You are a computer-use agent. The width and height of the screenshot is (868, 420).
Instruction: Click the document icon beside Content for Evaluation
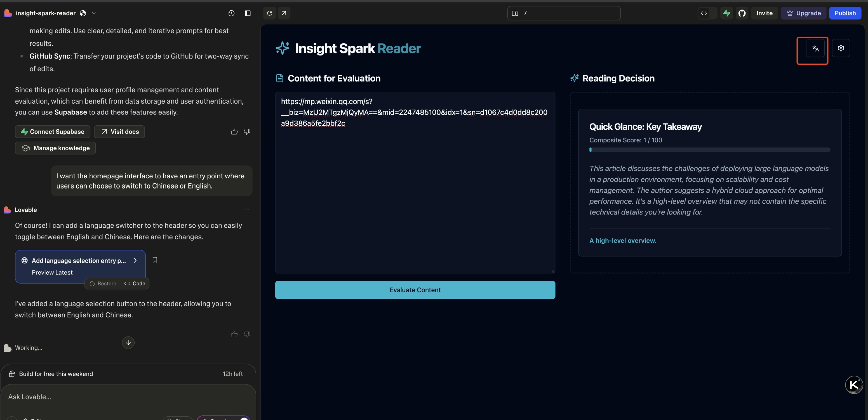pos(280,78)
